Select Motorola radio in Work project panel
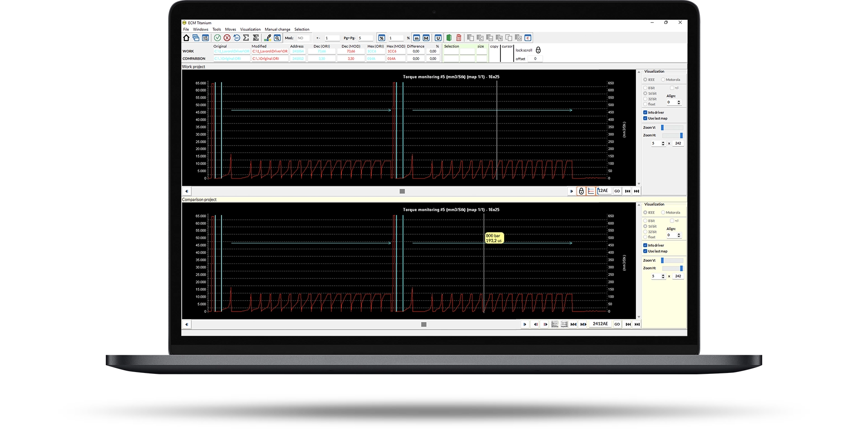 [670, 80]
